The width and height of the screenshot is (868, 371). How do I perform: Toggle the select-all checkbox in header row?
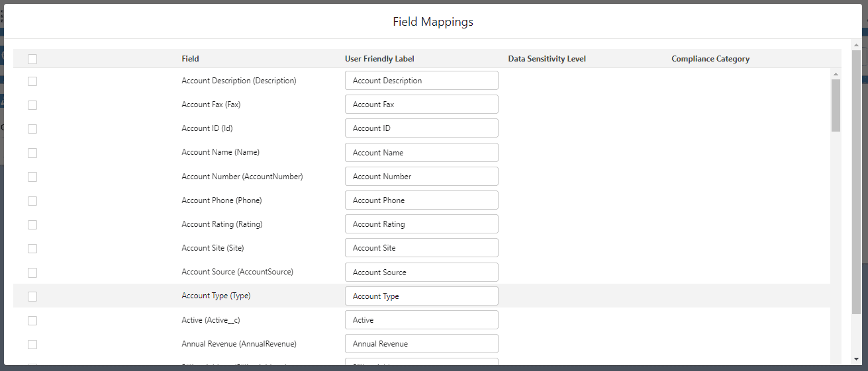[x=32, y=59]
